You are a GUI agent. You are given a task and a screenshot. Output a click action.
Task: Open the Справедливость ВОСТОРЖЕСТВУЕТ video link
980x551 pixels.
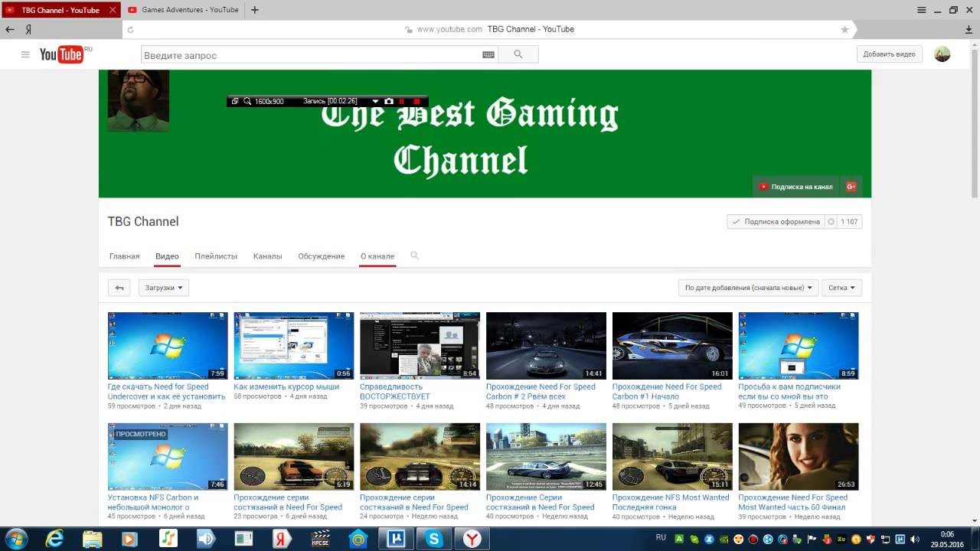pyautogui.click(x=395, y=392)
